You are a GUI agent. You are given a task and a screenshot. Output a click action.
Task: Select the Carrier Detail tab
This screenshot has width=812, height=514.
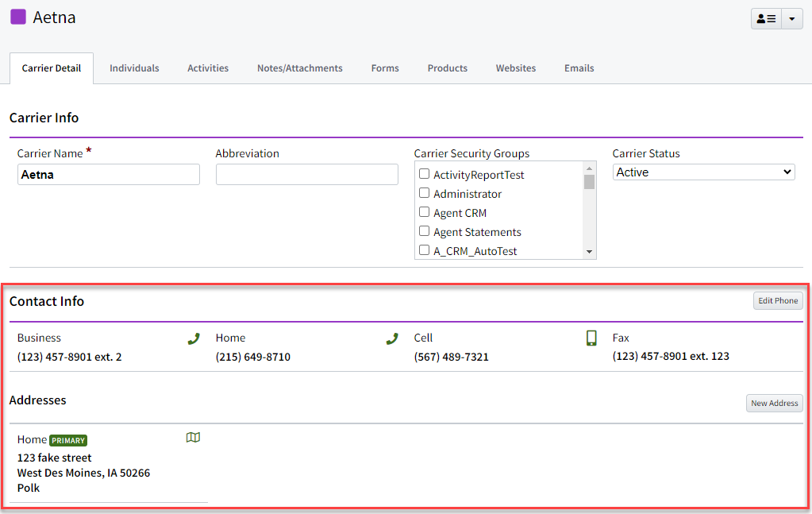52,68
